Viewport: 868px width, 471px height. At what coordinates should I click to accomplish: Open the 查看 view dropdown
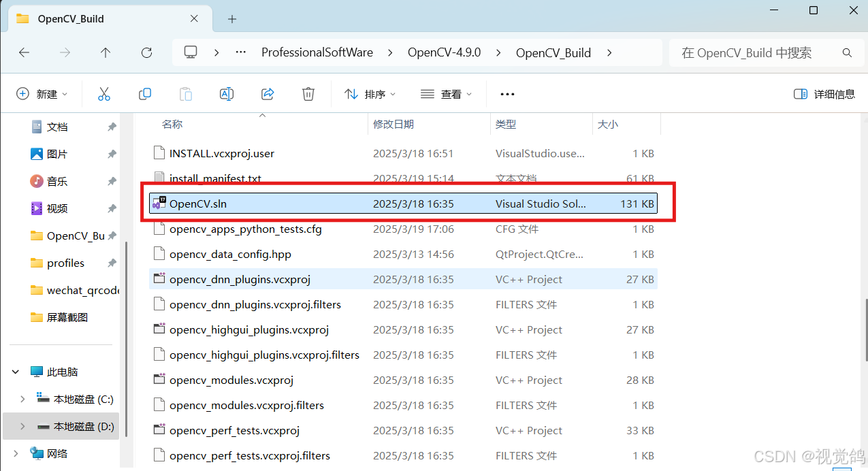click(446, 93)
